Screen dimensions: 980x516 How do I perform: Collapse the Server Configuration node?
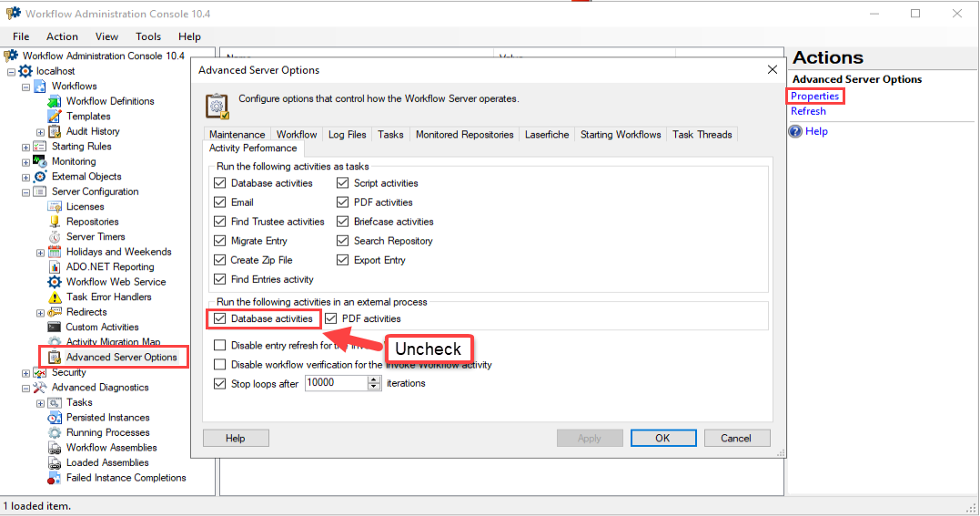point(25,192)
